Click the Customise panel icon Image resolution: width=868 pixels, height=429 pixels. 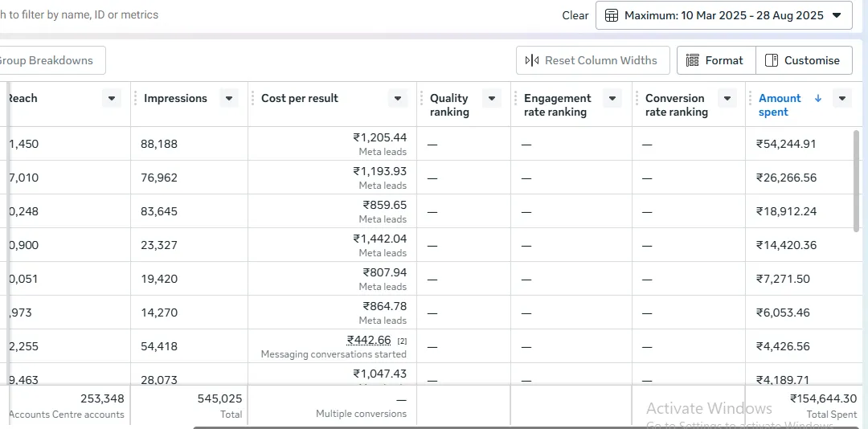(x=771, y=60)
